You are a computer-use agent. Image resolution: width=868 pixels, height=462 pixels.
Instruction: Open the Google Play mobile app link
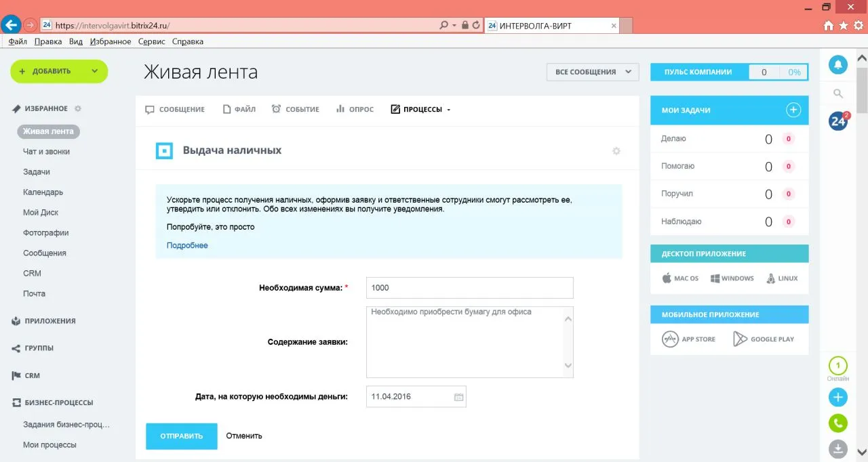coord(764,339)
